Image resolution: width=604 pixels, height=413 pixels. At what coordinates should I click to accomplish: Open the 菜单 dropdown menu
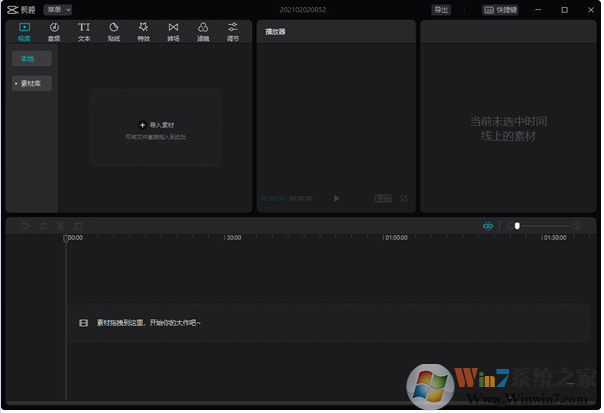(58, 9)
